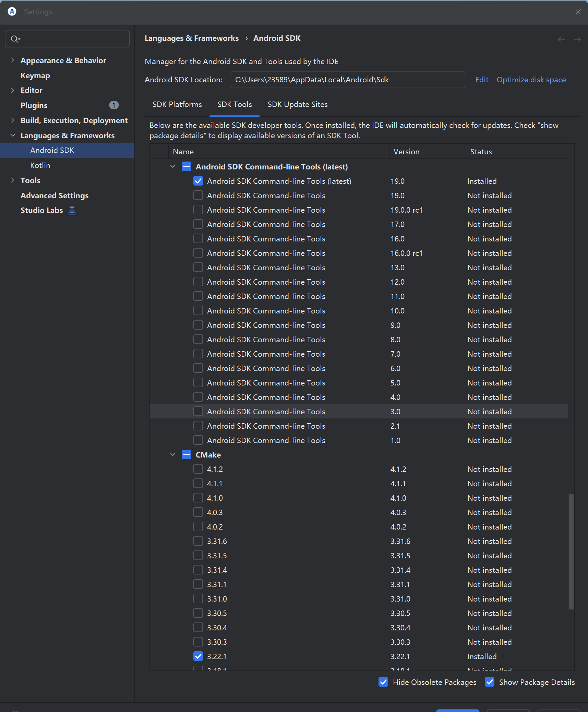Check CMake version 4.0.3
Image resolution: width=588 pixels, height=712 pixels.
pos(198,512)
